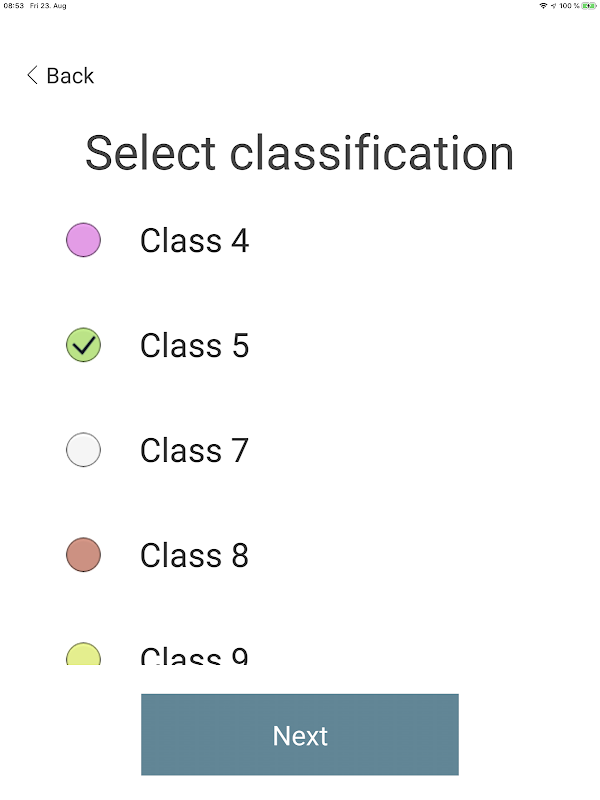Pick the brown Class 8 color circle
Image resolution: width=600 pixels, height=800 pixels.
coord(83,555)
